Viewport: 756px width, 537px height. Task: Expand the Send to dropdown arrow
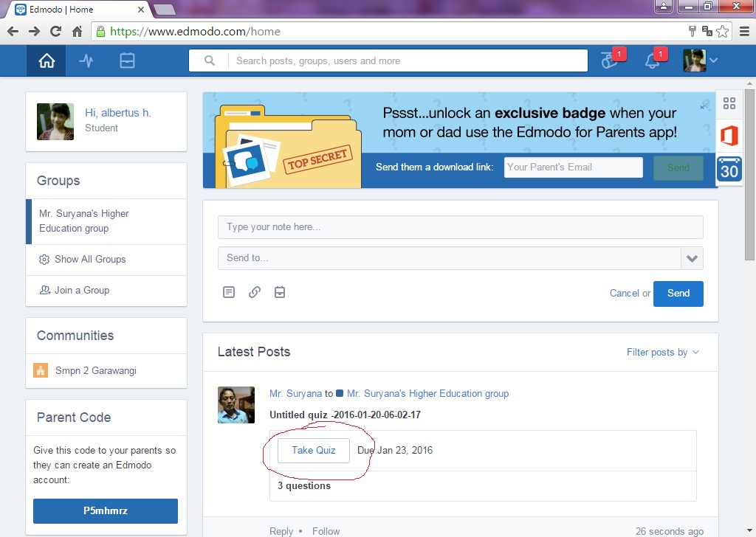692,258
